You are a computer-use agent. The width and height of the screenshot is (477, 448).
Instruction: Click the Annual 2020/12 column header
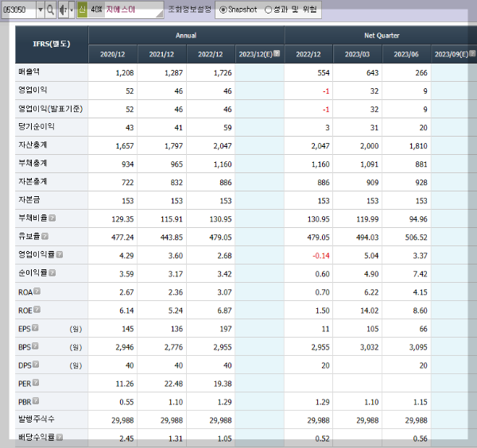click(113, 54)
